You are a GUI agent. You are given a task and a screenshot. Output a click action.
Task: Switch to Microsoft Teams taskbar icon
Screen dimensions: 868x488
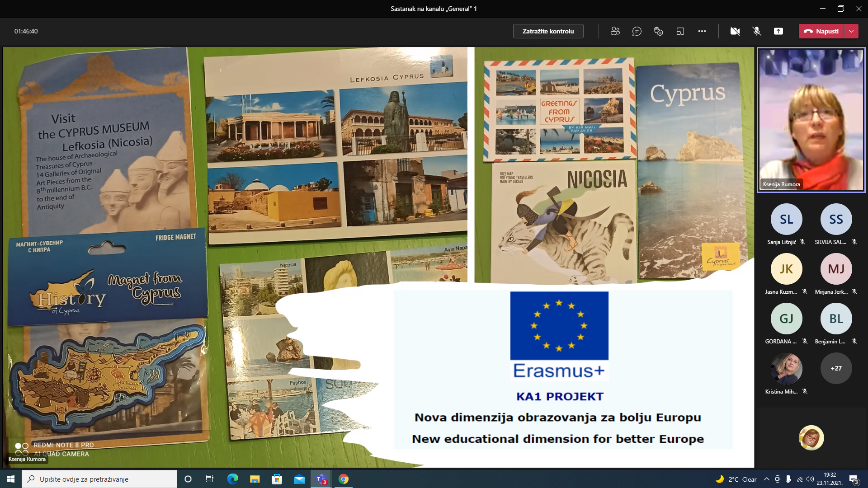click(x=321, y=479)
